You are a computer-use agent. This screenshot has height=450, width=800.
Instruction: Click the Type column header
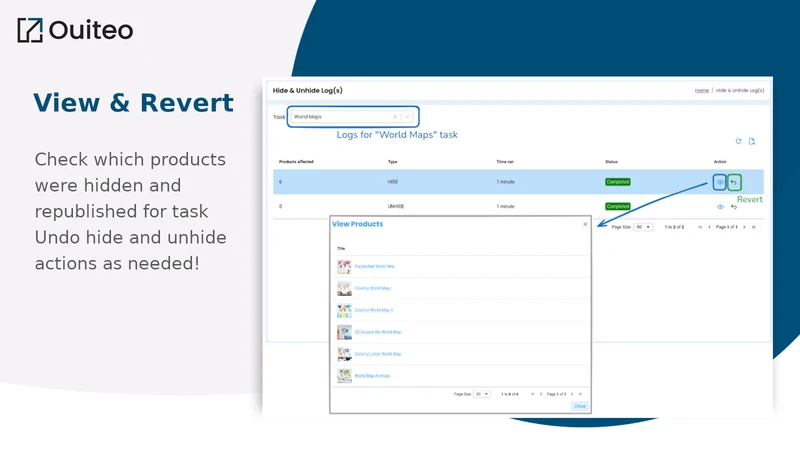coord(392,162)
